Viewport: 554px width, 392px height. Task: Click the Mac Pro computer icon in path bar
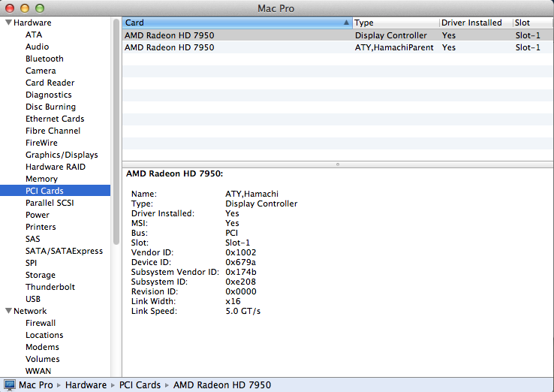(x=10, y=385)
